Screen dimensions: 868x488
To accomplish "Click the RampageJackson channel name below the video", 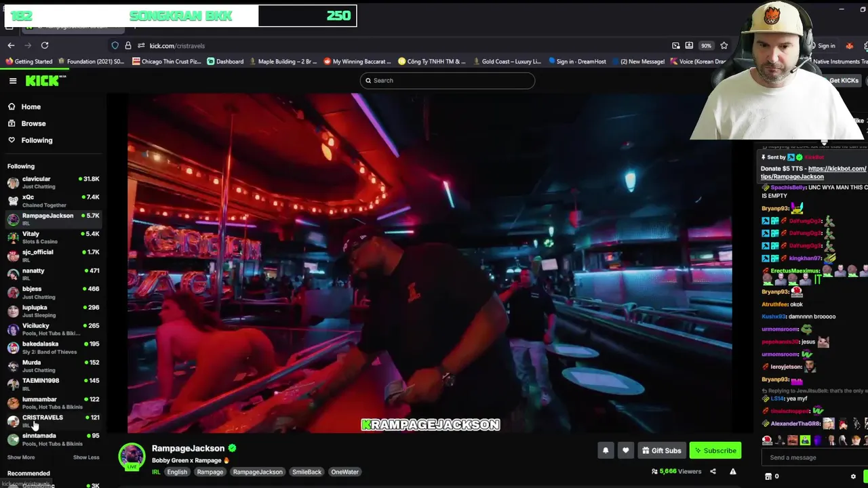I will tap(188, 448).
